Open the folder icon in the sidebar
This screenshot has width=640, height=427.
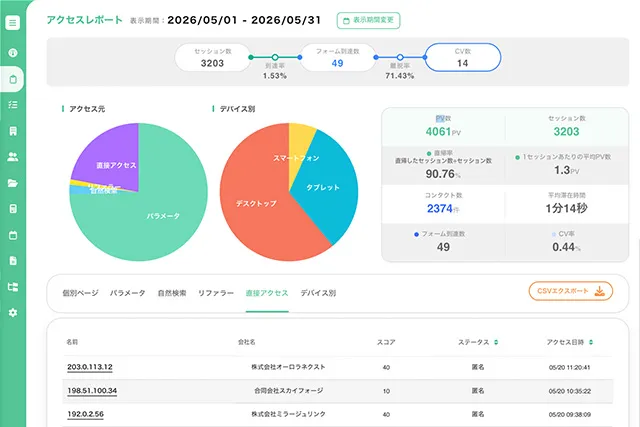coord(13,183)
